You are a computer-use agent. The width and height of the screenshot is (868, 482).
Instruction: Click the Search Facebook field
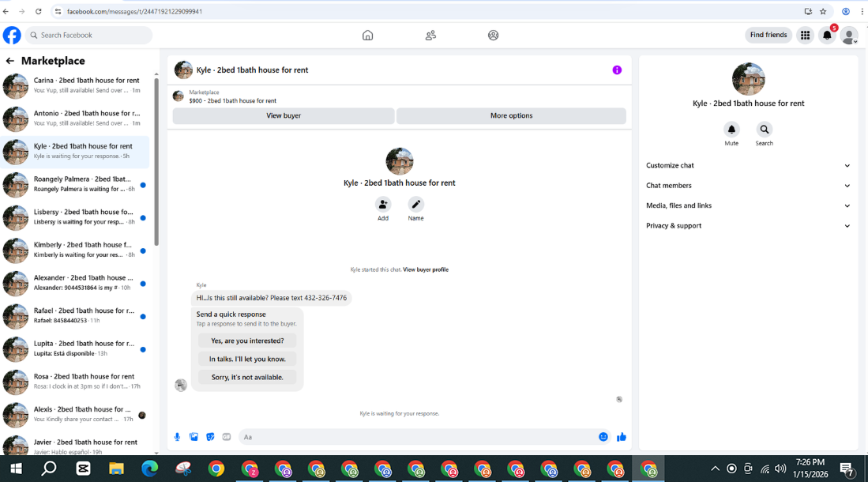pyautogui.click(x=88, y=35)
